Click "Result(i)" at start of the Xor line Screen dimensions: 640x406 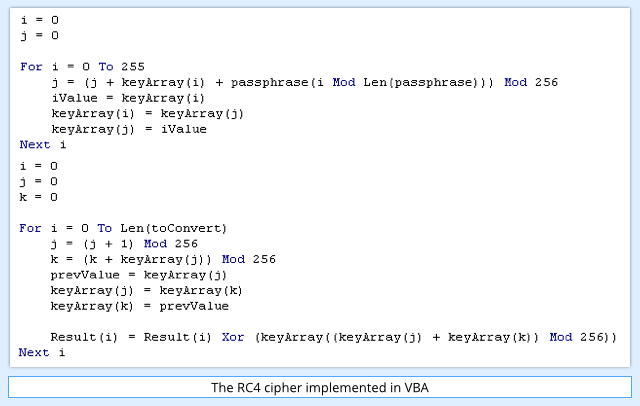[x=84, y=337]
